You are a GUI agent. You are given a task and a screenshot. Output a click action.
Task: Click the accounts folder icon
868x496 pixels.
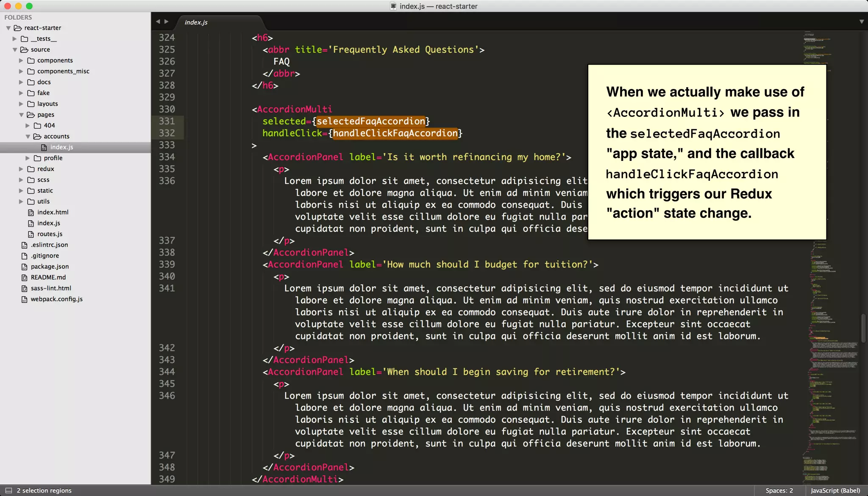(x=37, y=136)
